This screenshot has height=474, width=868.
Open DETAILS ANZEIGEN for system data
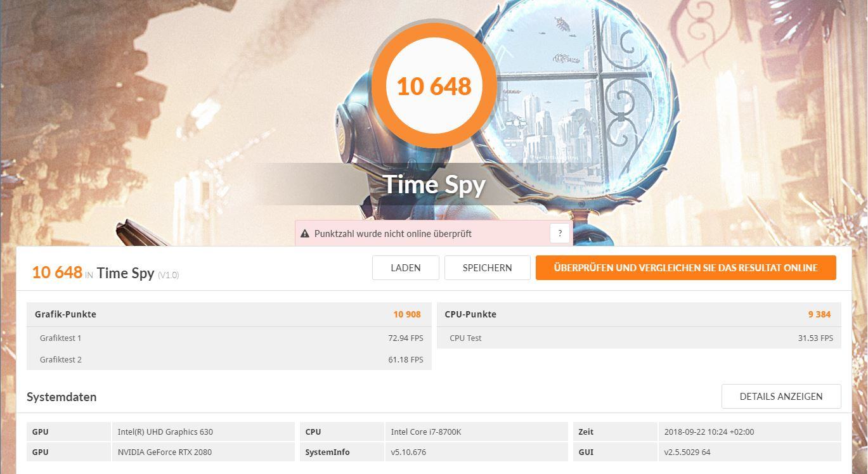[x=781, y=396]
